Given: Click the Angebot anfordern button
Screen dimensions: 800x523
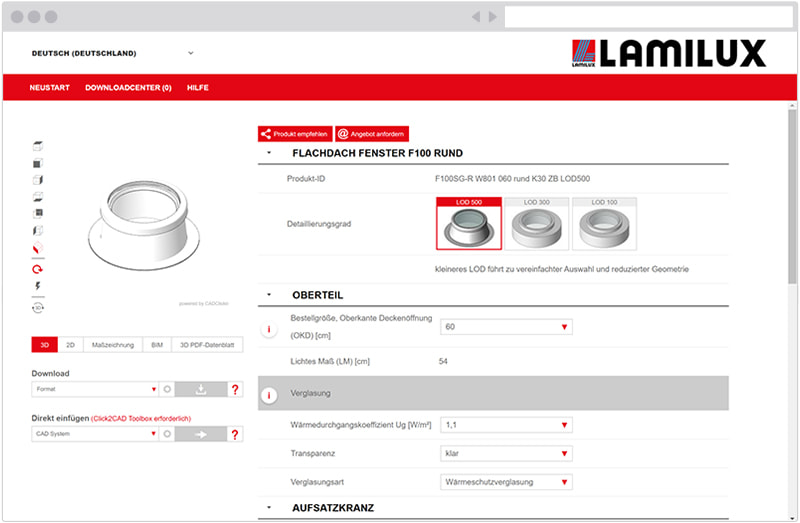Looking at the screenshot, I should click(x=372, y=134).
